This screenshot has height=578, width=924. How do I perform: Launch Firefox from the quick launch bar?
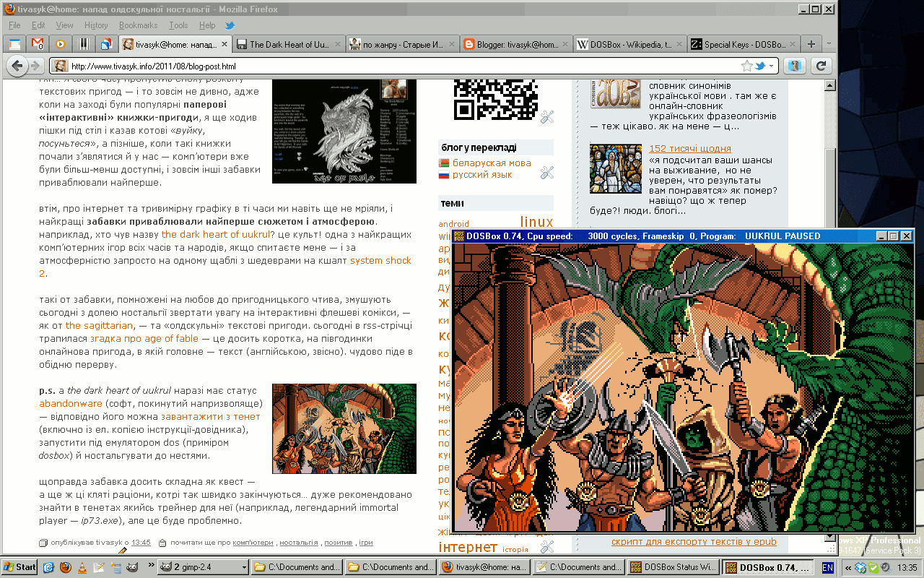(x=66, y=567)
